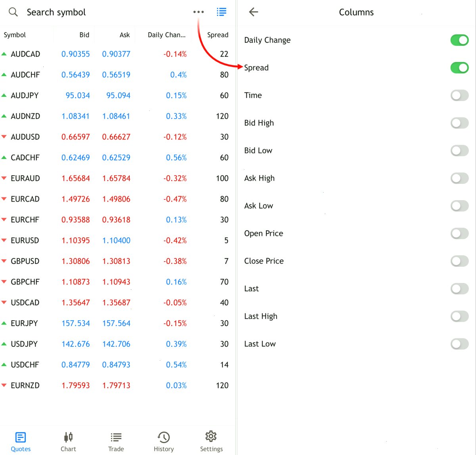Disable the Daily Change column toggle

coord(459,40)
